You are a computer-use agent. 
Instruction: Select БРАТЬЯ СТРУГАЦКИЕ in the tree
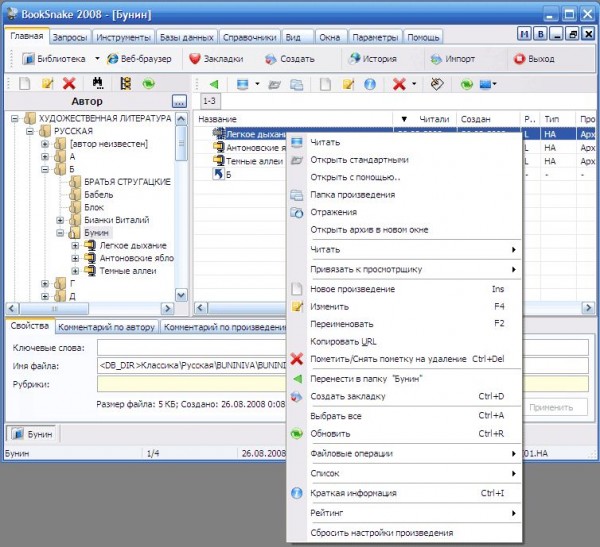pos(127,182)
